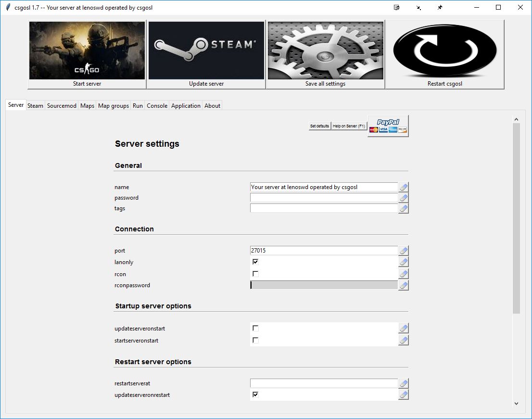The height and width of the screenshot is (419, 532).
Task: Select the Map groups tab
Action: point(114,105)
